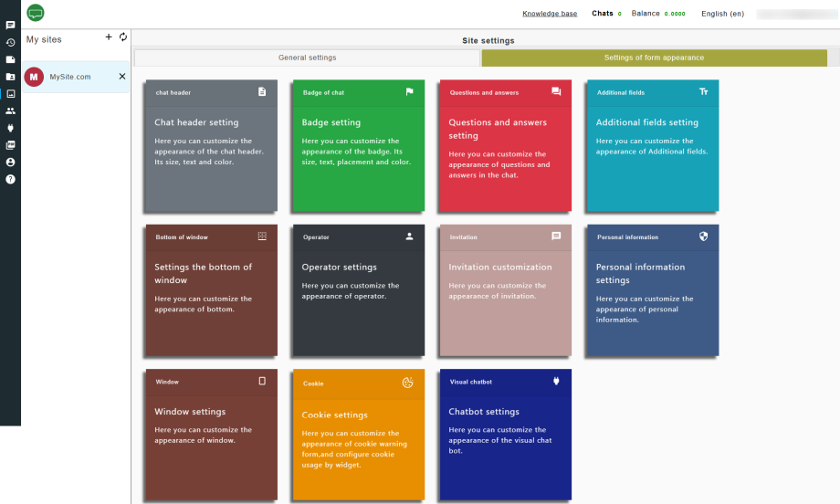Open the English (en) language selector

[x=722, y=14]
